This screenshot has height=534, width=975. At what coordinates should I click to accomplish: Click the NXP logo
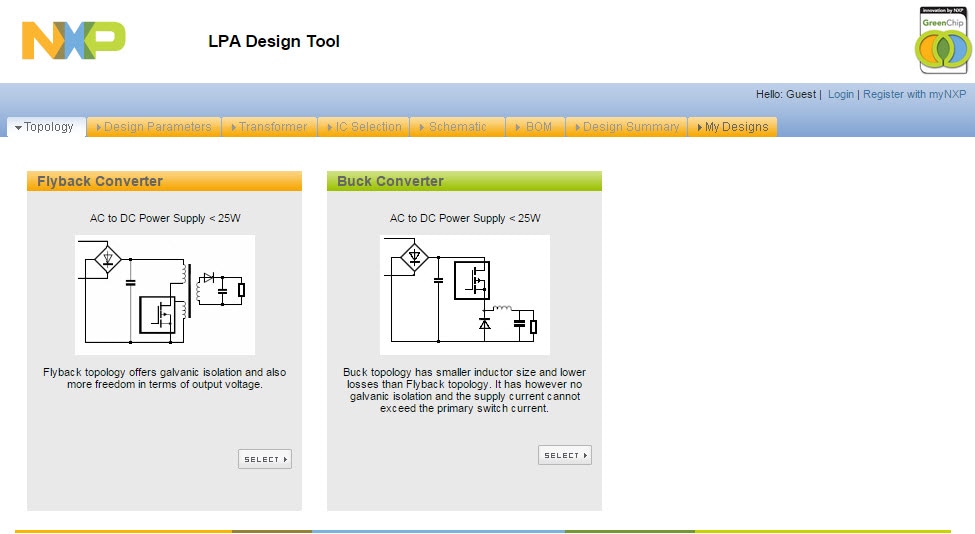tap(73, 40)
